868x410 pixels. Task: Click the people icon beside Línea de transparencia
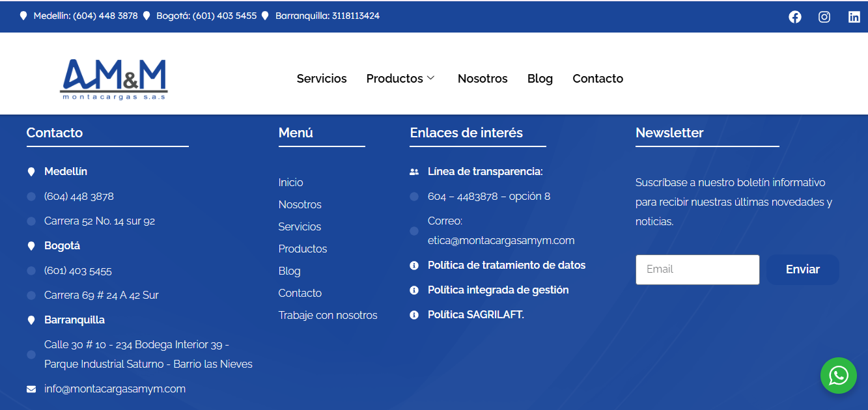point(413,171)
